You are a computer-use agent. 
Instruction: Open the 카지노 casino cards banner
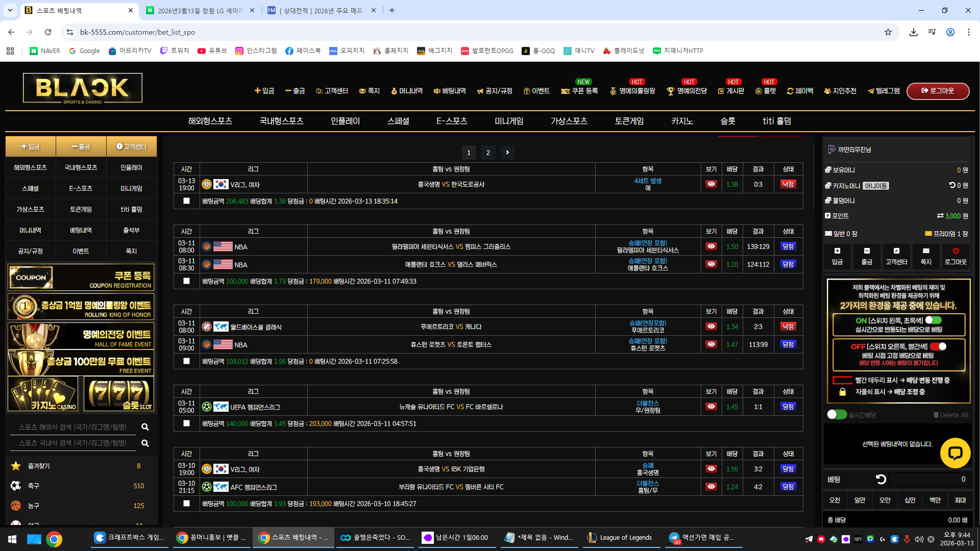pos(43,394)
